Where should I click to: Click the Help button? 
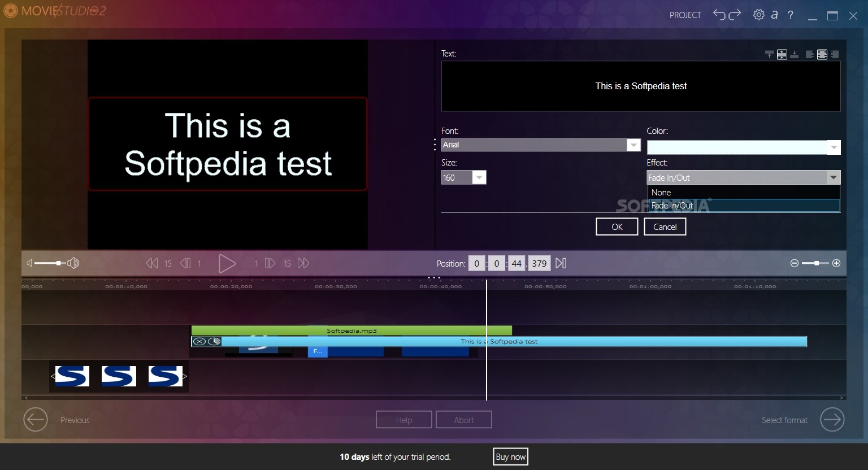(404, 420)
